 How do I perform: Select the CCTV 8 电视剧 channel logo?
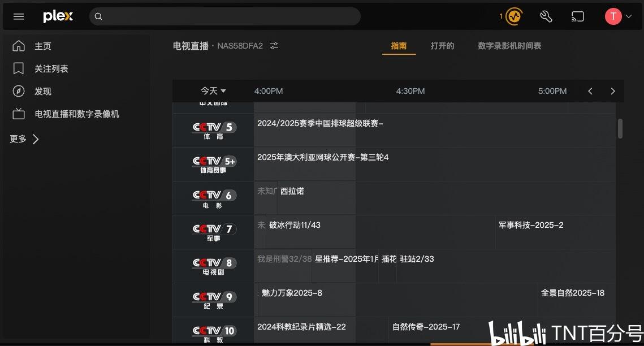tap(214, 266)
